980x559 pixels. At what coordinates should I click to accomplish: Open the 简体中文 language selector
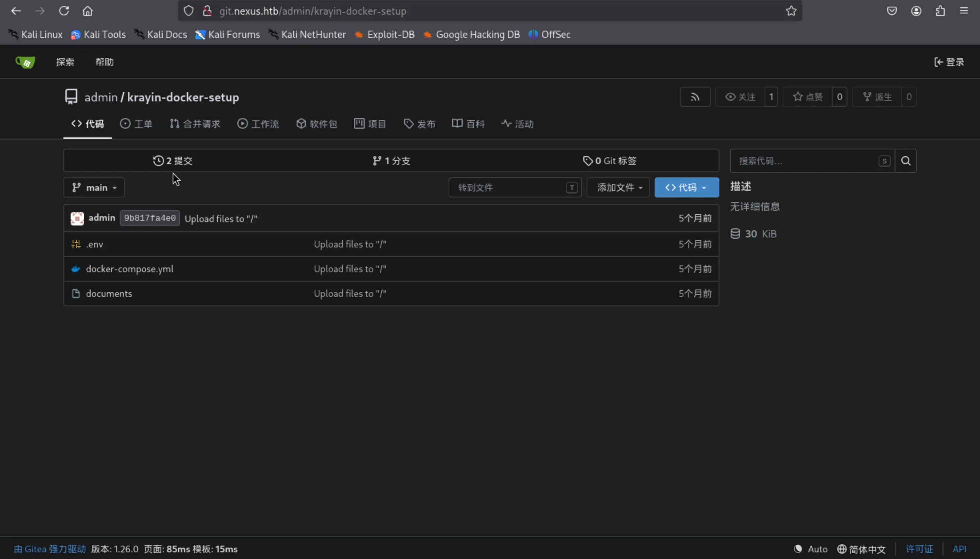[x=861, y=549]
